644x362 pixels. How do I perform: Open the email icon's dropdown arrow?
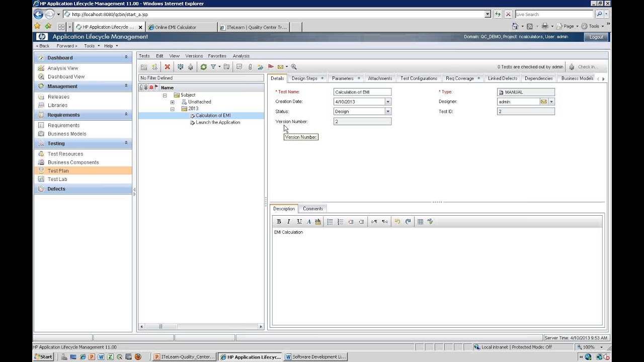287,67
